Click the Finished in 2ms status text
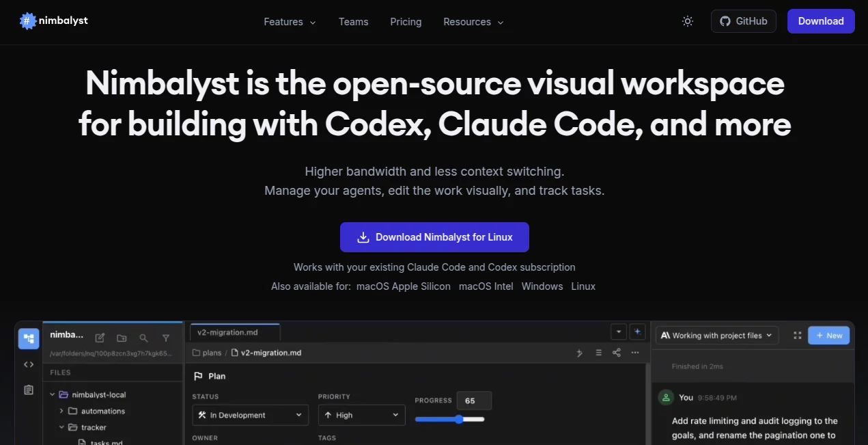The height and width of the screenshot is (445, 868). click(x=697, y=366)
